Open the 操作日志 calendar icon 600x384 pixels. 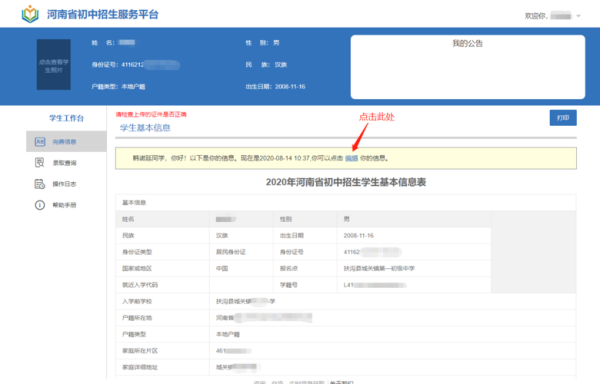(40, 184)
